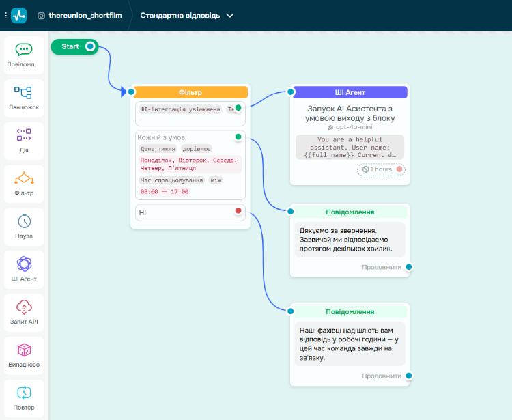Click green connector of Кожній з умов
This screenshot has height=420, width=512.
click(238, 137)
